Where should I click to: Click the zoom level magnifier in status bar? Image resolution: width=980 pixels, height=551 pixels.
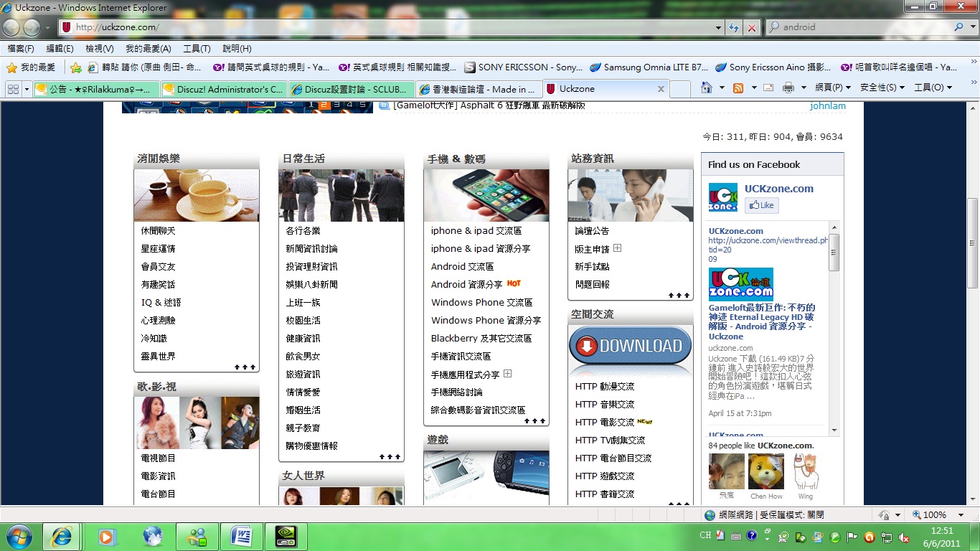click(917, 515)
